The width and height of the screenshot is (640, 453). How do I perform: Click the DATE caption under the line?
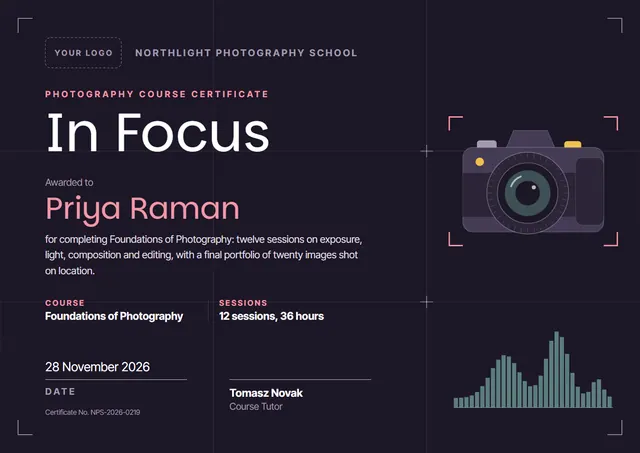[x=60, y=391]
